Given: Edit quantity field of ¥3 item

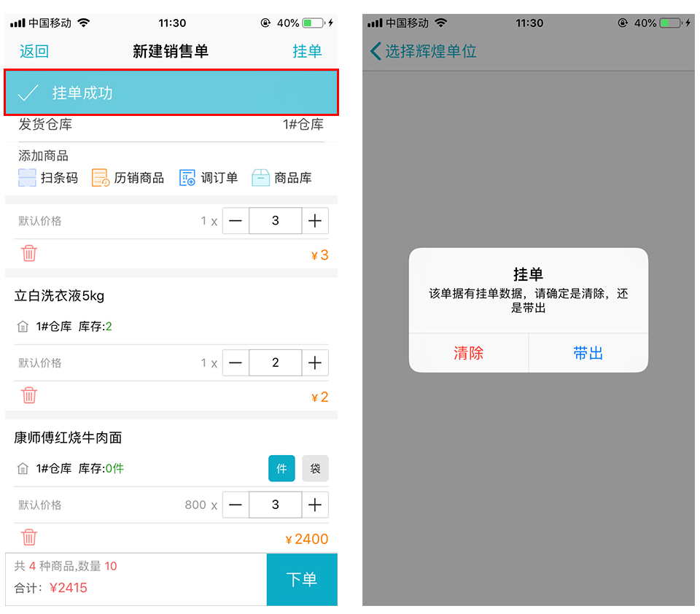Looking at the screenshot, I should point(276,221).
